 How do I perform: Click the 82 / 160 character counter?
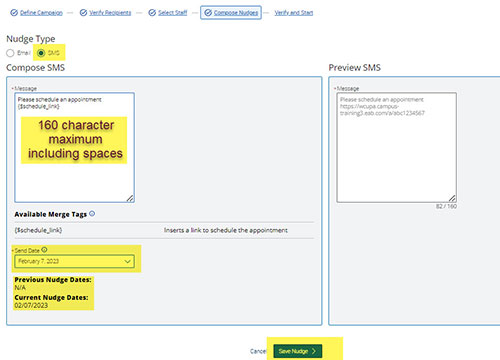pyautogui.click(x=446, y=206)
